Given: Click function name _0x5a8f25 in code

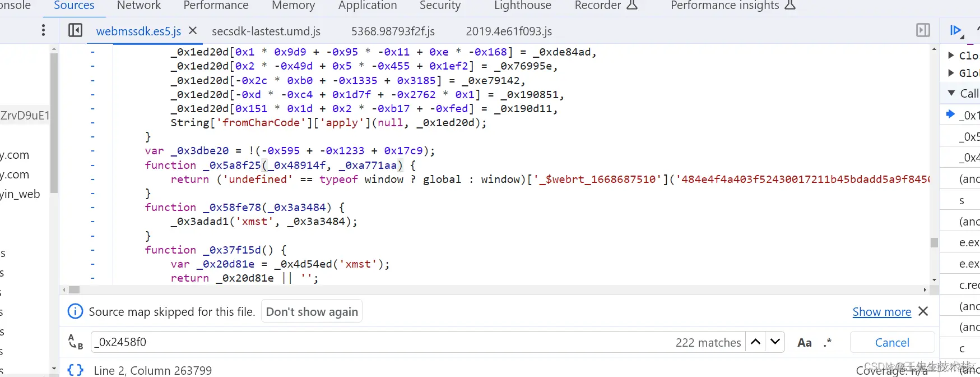Looking at the screenshot, I should [232, 165].
